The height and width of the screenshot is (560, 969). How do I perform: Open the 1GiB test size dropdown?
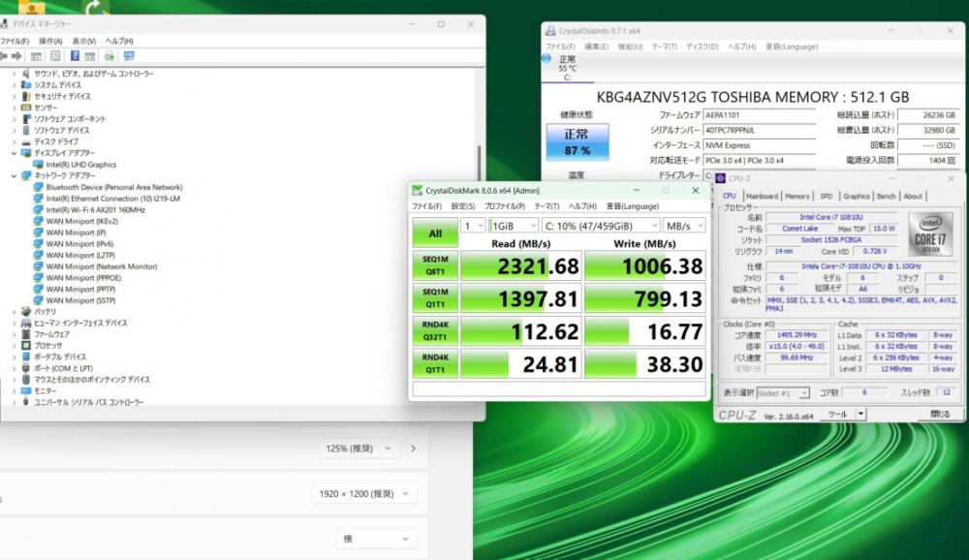click(x=514, y=226)
